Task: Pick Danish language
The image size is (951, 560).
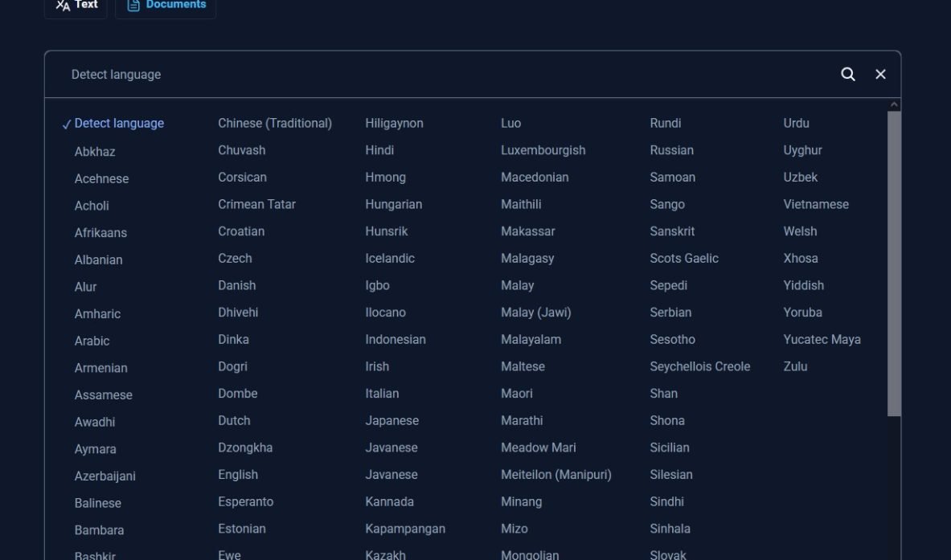Action: [237, 285]
